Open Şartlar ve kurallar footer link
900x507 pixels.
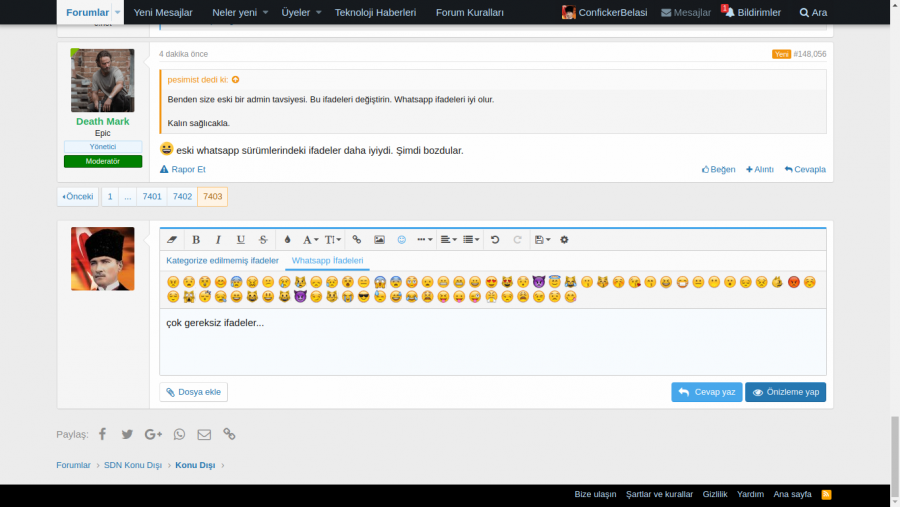(660, 494)
